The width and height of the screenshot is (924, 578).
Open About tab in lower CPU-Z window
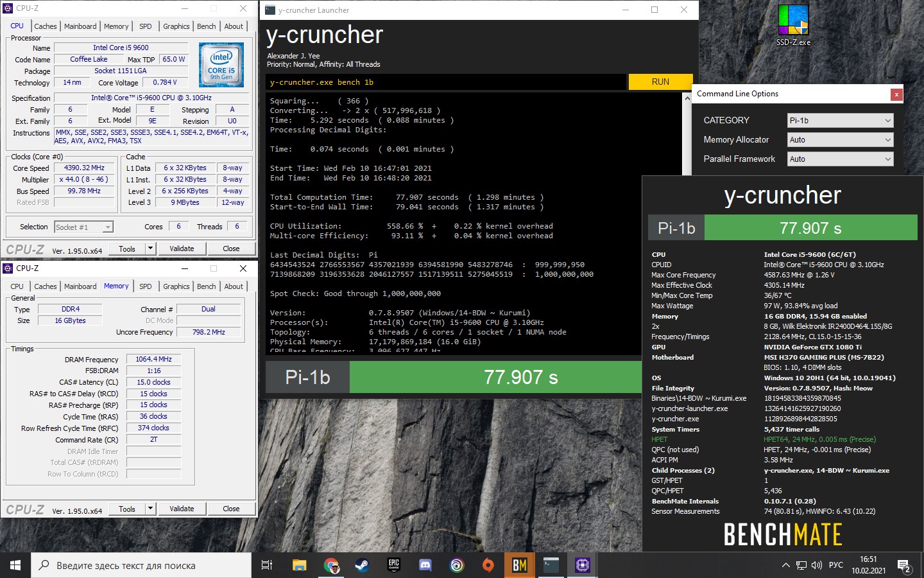click(x=234, y=286)
